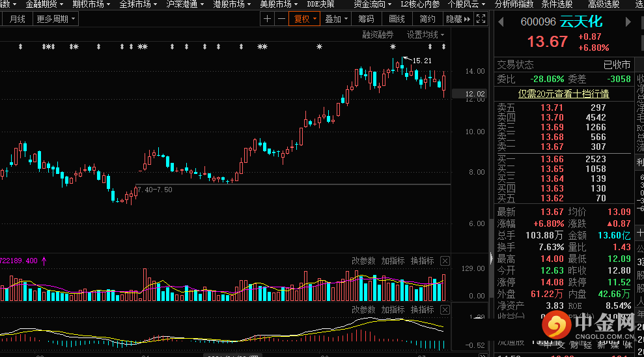Click the left arrow before stock code 600096
644x357 pixels.
[x=501, y=21]
